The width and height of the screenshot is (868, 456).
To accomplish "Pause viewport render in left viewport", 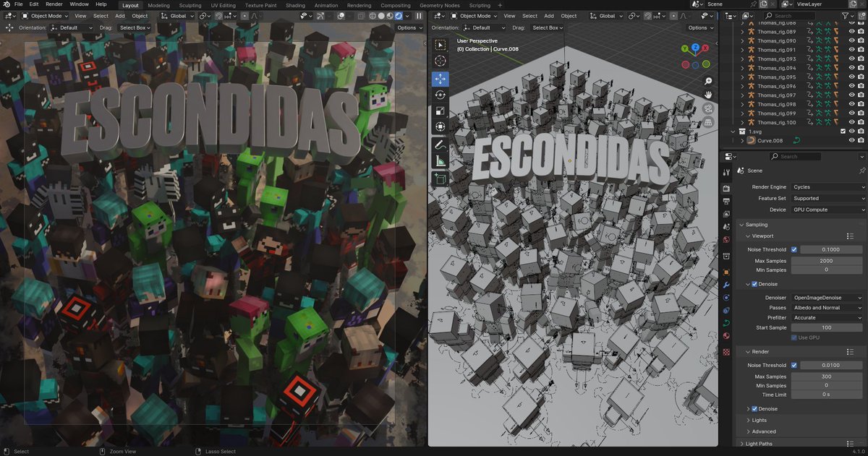I will 418,15.
